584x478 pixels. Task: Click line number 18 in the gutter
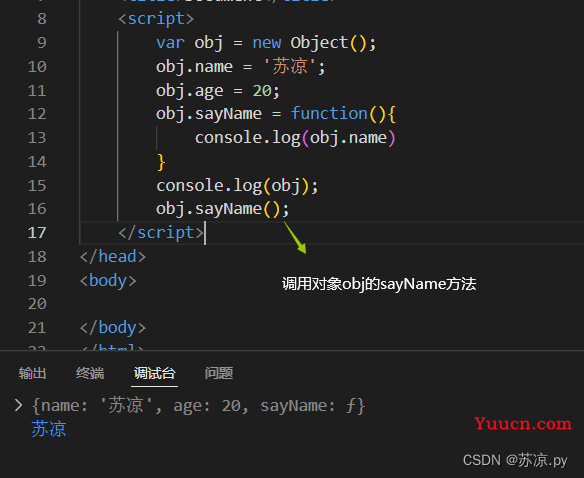click(37, 257)
